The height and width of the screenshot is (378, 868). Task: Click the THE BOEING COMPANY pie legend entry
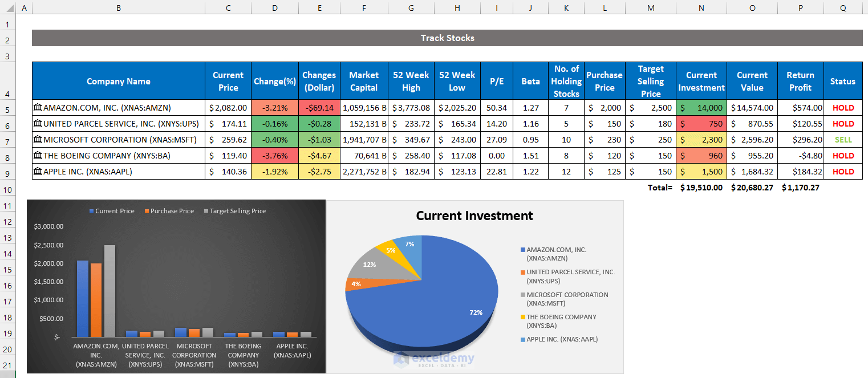point(558,322)
